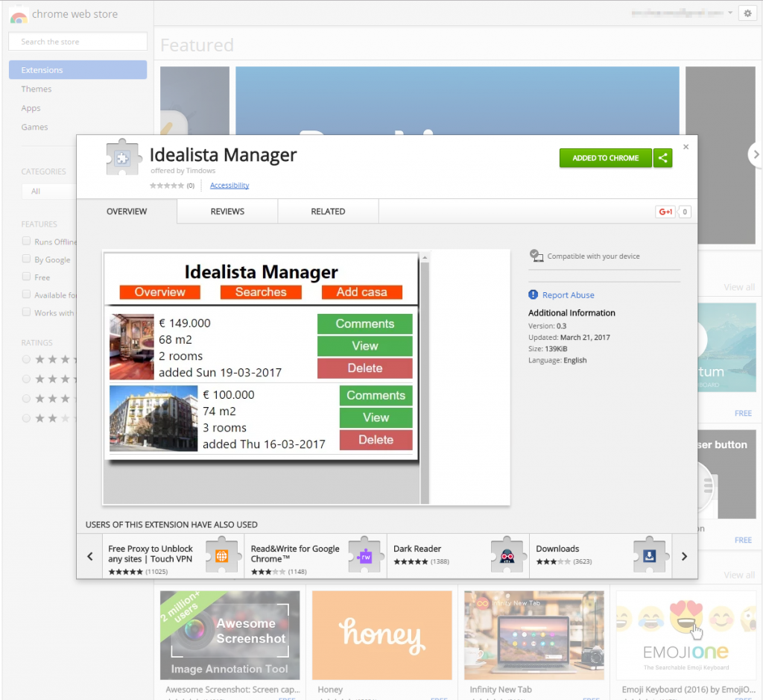763x700 pixels.
Task: Close the extension details dialog
Action: point(686,147)
